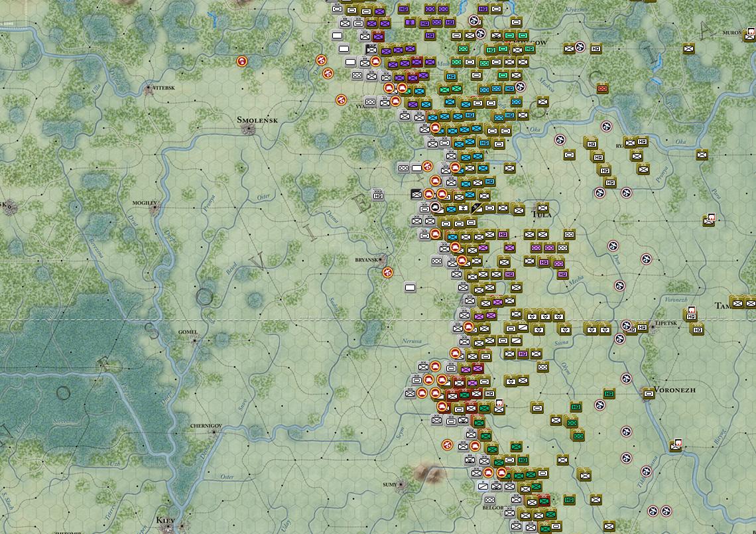Select the green HQ counter just west of Voronezh

[x=609, y=393]
